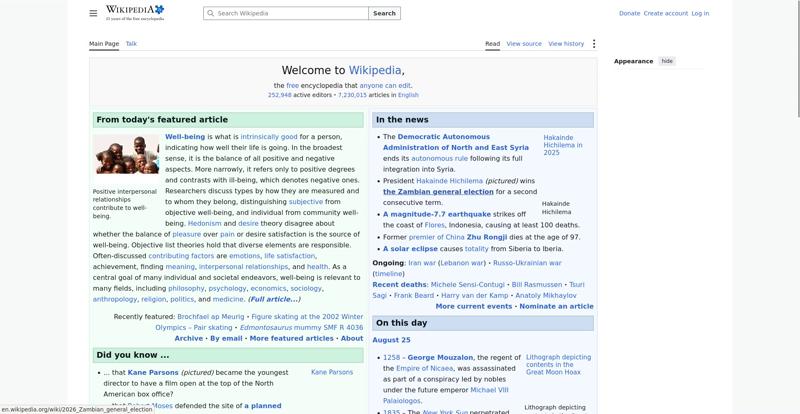This screenshot has height=414, width=800.
Task: Click the Search Wikipedia input field
Action: click(x=286, y=13)
